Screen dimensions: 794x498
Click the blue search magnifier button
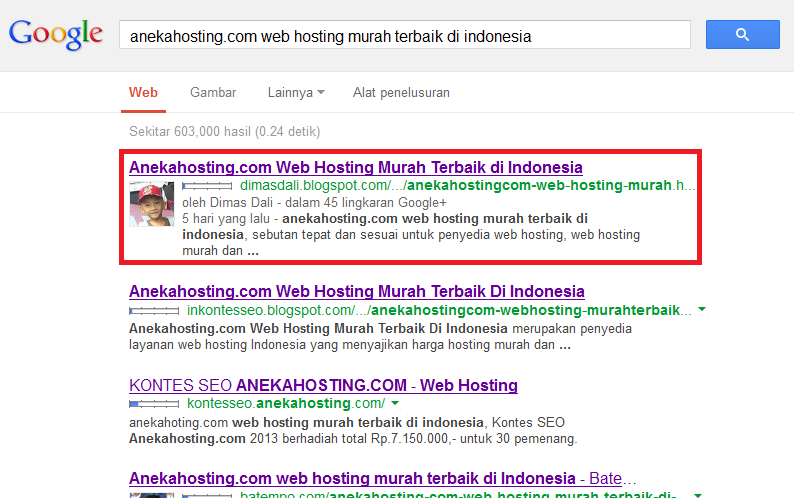pos(742,34)
